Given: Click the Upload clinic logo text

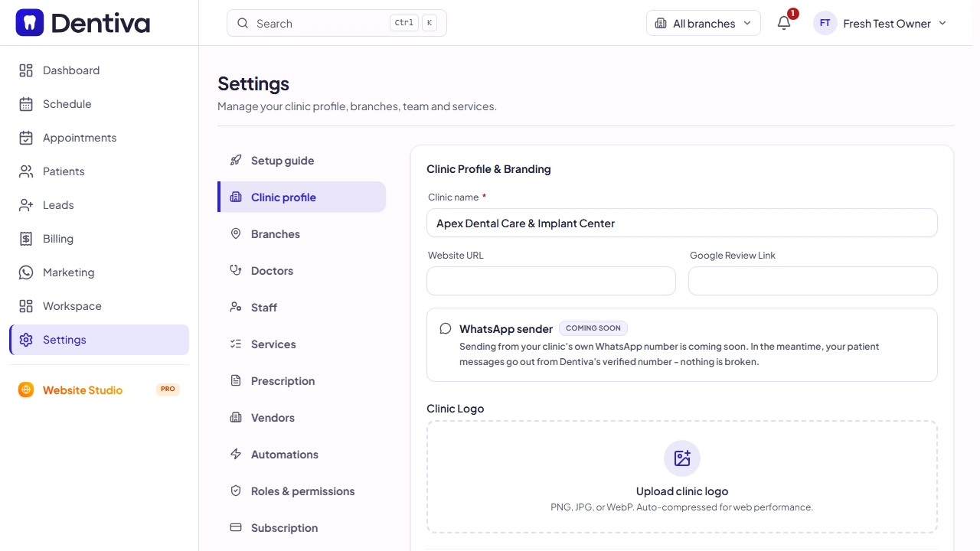Looking at the screenshot, I should point(682,491).
